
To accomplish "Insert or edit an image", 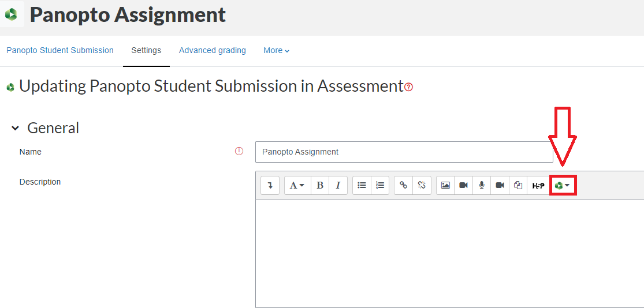I will pyautogui.click(x=445, y=185).
